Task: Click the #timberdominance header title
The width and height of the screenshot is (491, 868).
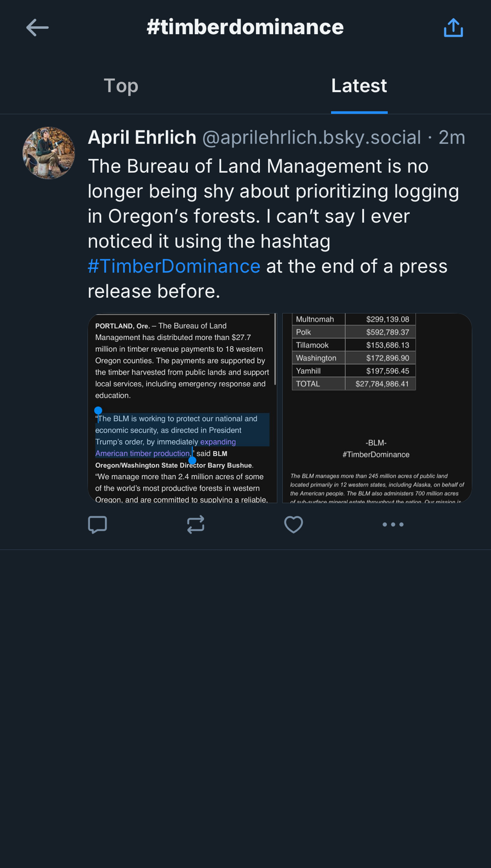Action: click(245, 27)
